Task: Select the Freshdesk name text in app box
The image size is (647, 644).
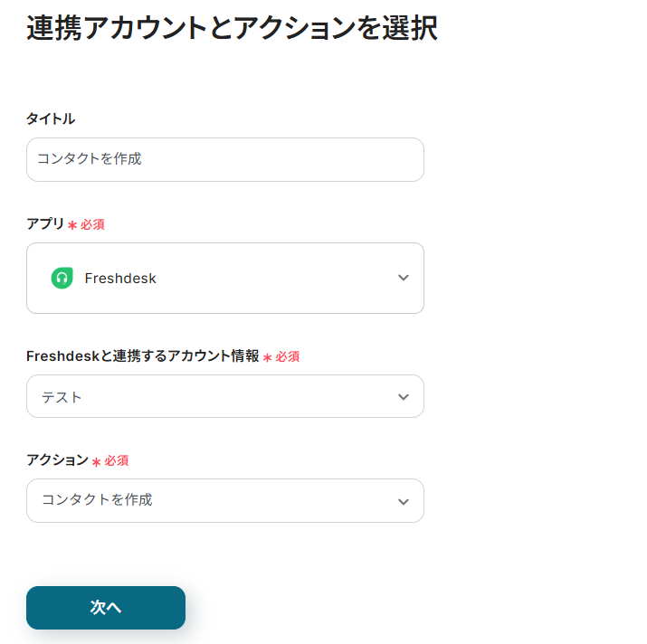Action: click(120, 279)
